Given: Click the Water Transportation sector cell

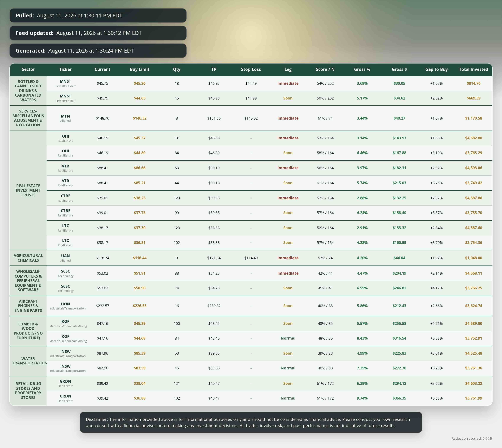Looking at the screenshot, I should 28,361.
